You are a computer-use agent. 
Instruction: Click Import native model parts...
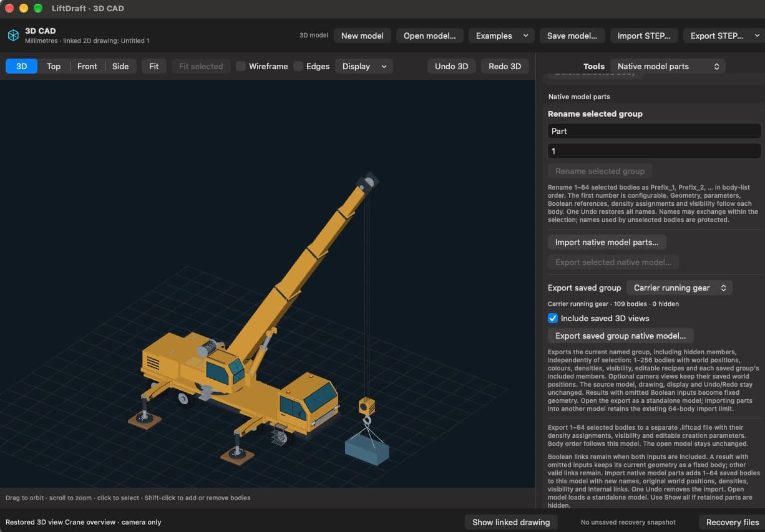[x=607, y=242]
